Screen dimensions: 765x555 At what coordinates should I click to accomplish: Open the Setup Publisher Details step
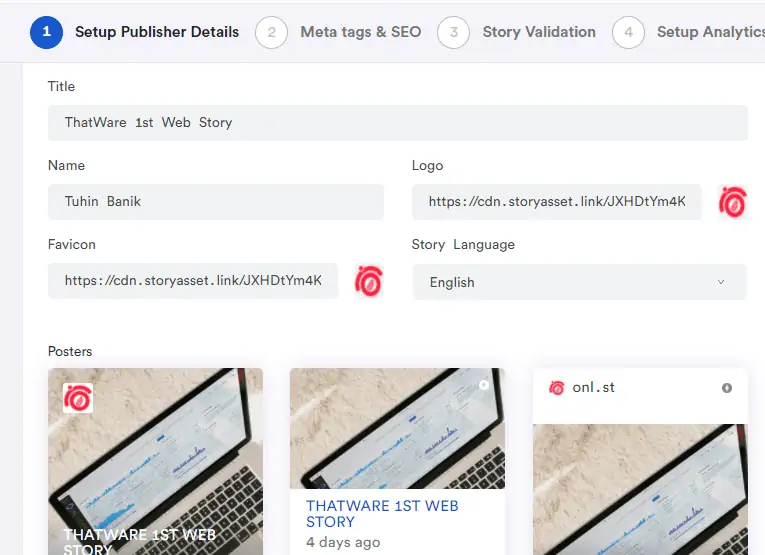coord(157,32)
